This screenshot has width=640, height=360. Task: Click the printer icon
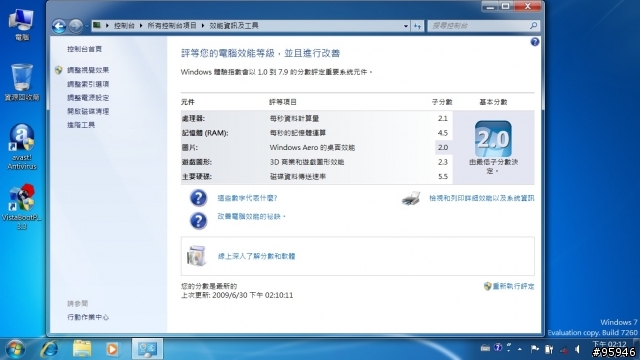pyautogui.click(x=411, y=198)
